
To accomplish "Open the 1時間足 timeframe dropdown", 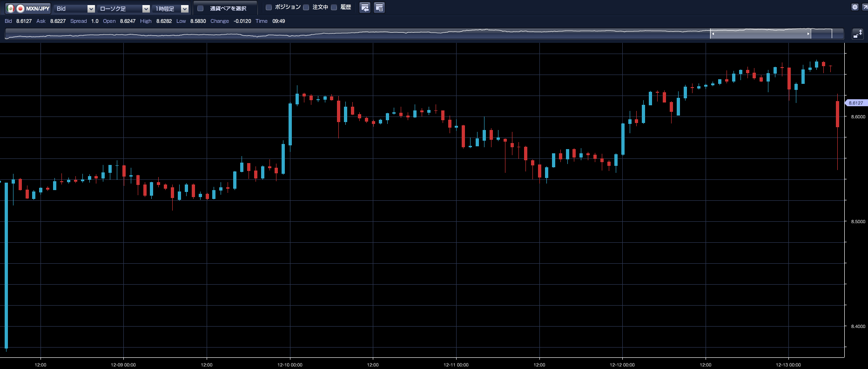I will pyautogui.click(x=171, y=8).
